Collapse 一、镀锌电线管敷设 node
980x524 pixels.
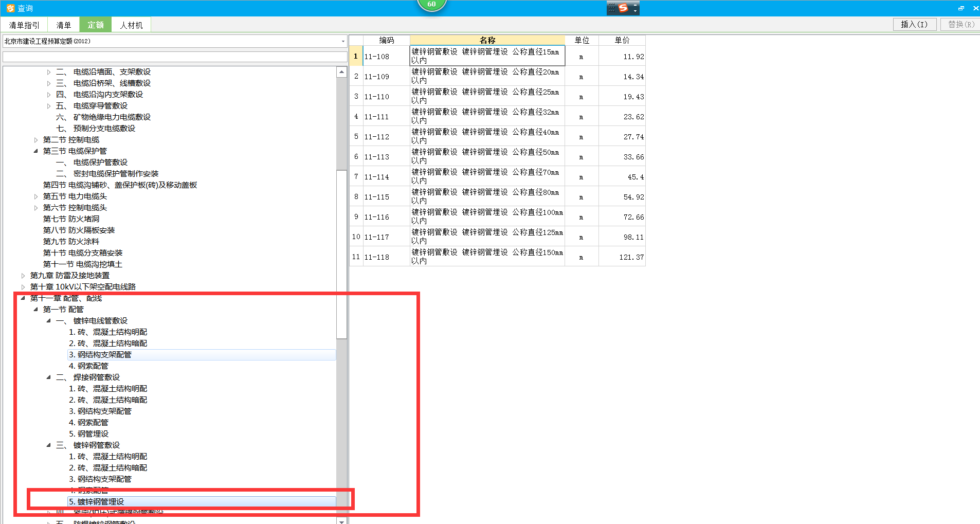click(49, 321)
